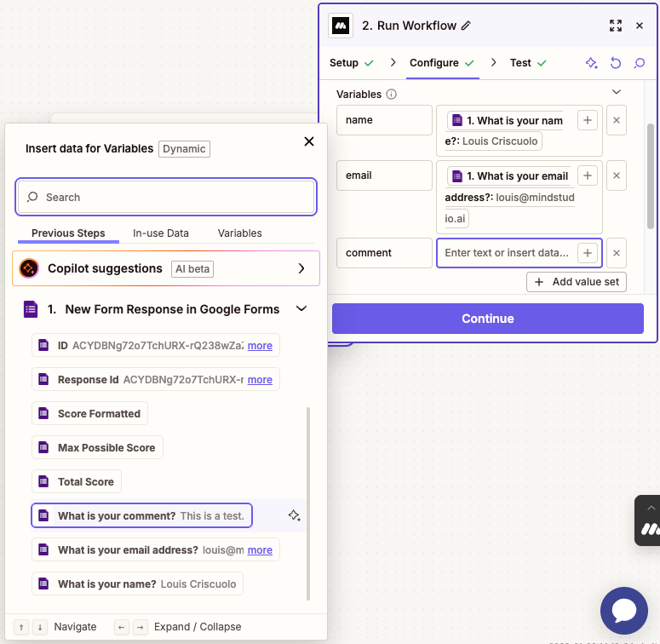Click Add value set button
The height and width of the screenshot is (644, 660).
tap(577, 282)
